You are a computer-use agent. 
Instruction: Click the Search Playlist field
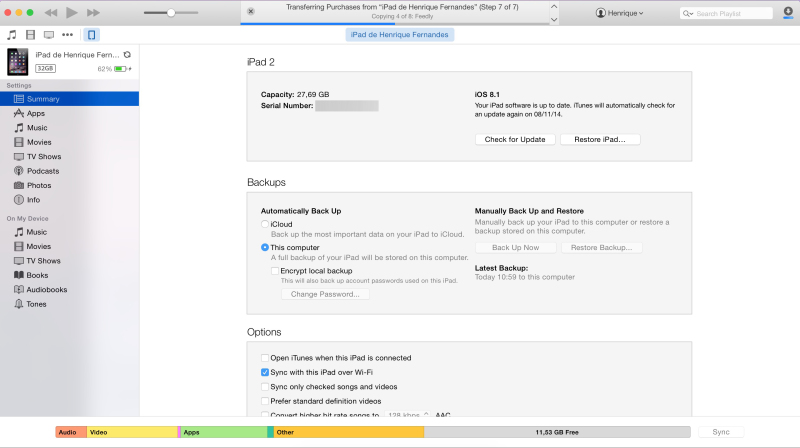pyautogui.click(x=726, y=14)
